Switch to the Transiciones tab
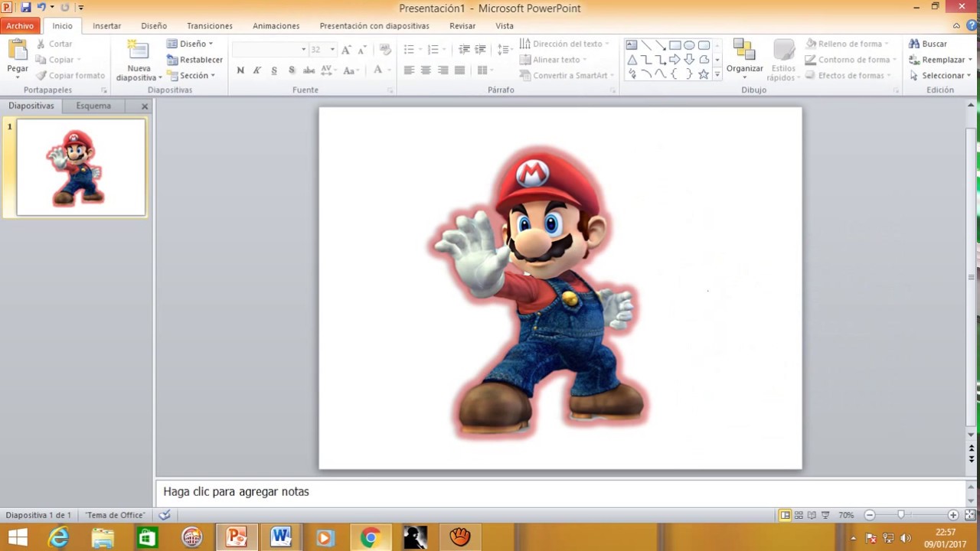 210,26
